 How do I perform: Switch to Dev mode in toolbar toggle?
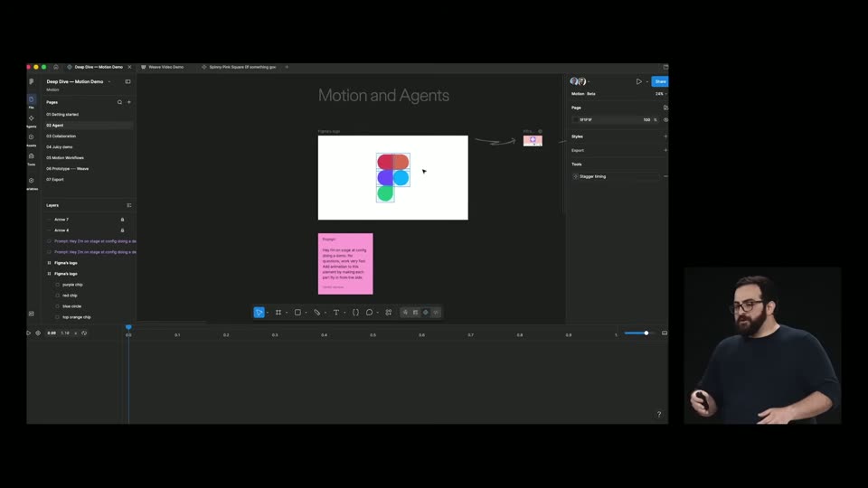(x=436, y=313)
